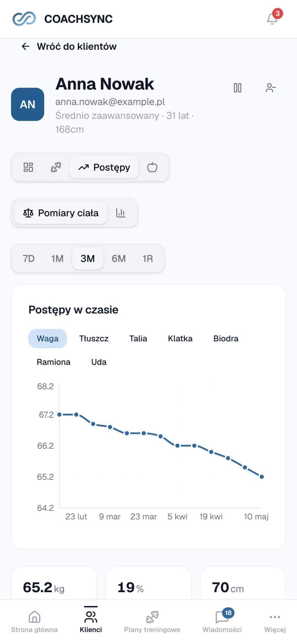
Task: Go back via the arrow icon
Action: (25, 47)
